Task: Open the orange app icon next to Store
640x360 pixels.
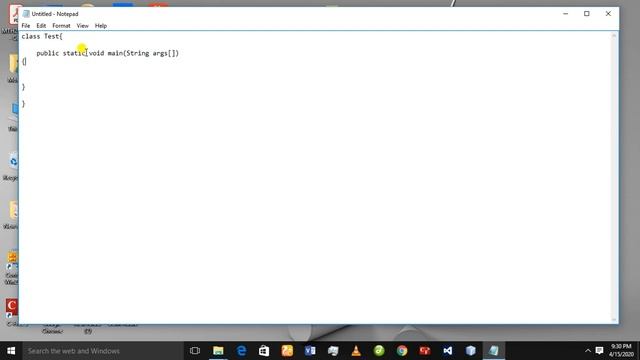Action: (287, 351)
